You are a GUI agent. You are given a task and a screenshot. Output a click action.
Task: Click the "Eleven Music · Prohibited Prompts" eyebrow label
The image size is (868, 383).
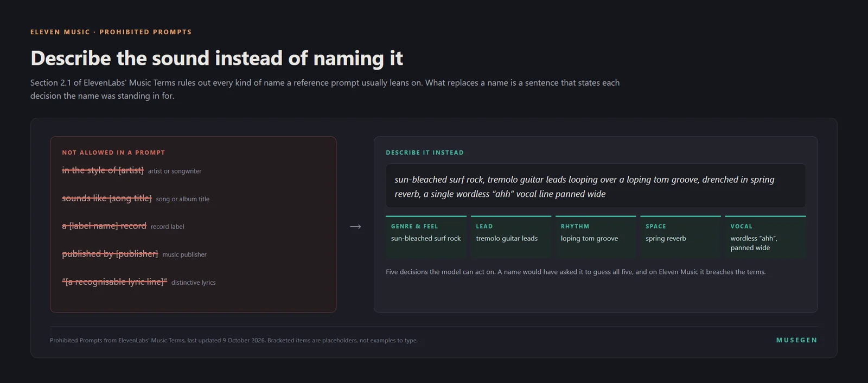(x=111, y=32)
